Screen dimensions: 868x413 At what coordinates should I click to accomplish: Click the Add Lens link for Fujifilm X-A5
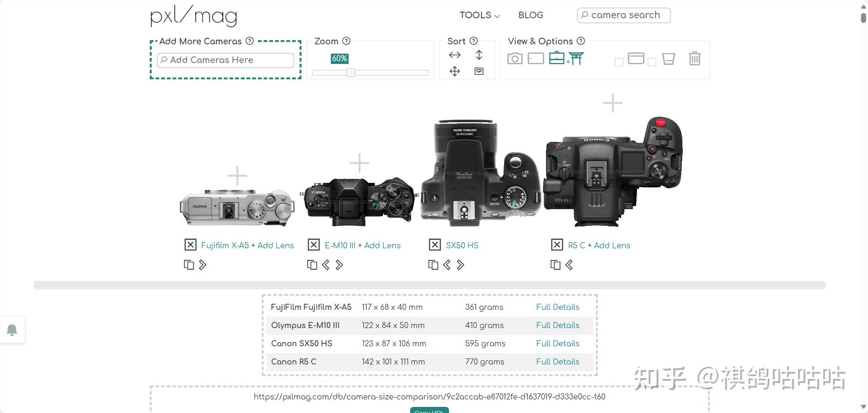click(276, 245)
